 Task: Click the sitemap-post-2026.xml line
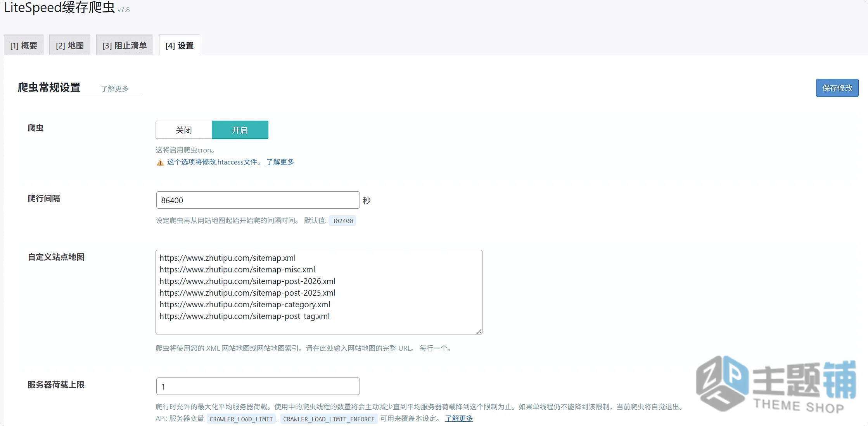[247, 281]
